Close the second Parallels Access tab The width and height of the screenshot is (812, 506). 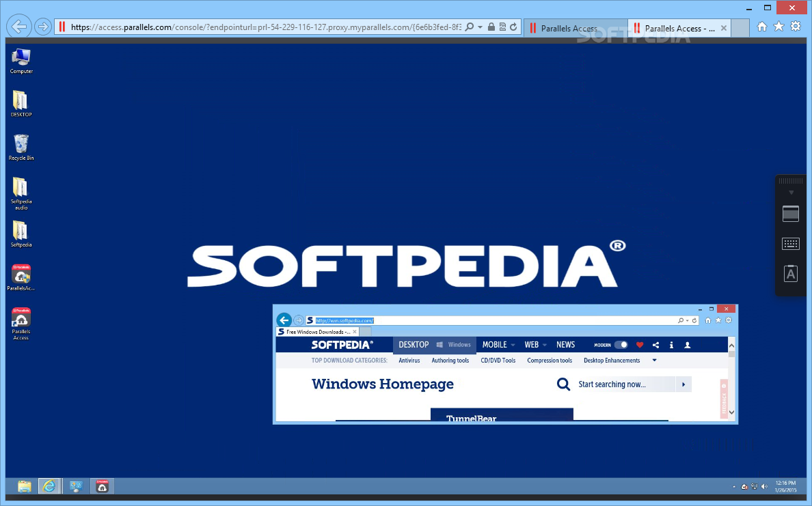[723, 29]
